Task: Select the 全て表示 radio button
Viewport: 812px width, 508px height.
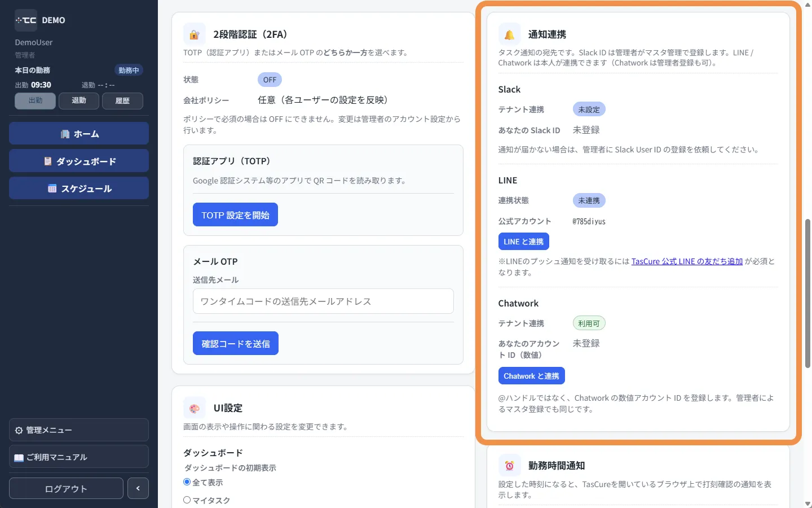Action: tap(187, 482)
